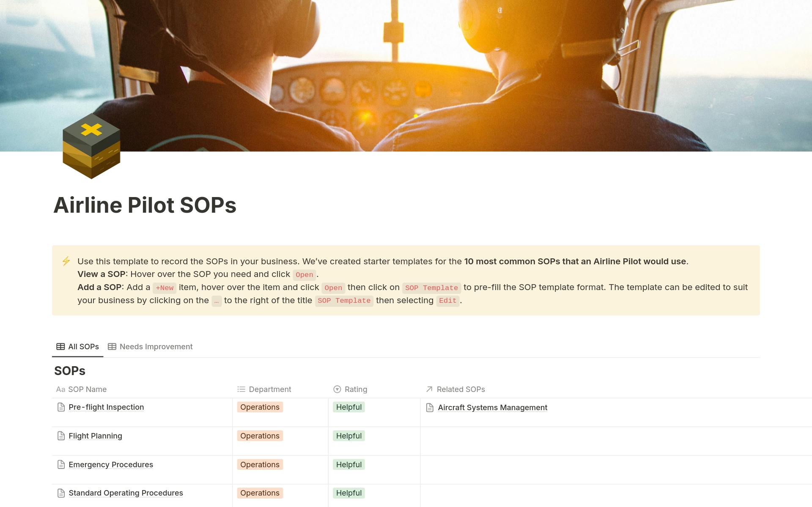This screenshot has width=812, height=507.
Task: Open the Aircraft Systems Management related SOP
Action: coord(492,407)
